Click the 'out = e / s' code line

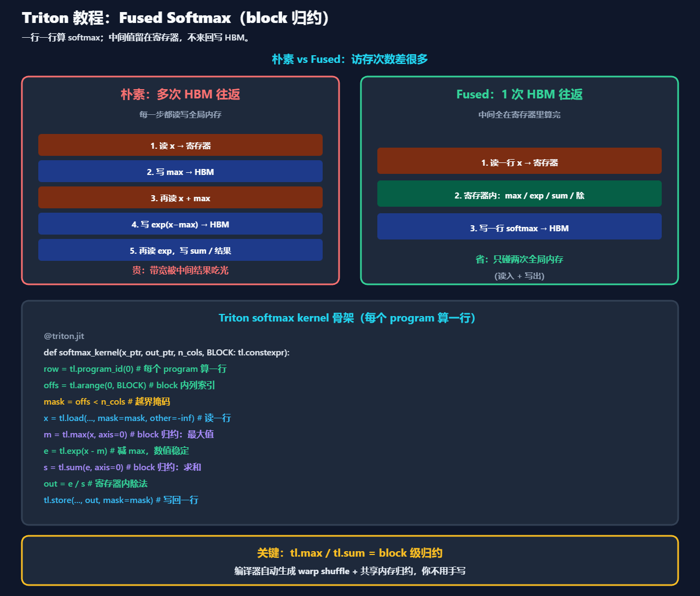click(x=96, y=484)
